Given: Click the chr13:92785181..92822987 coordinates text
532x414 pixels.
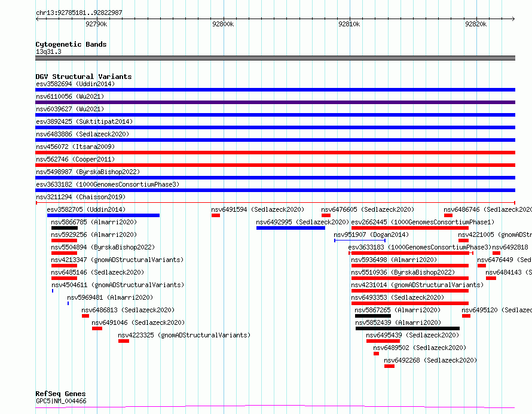Looking at the screenshot, I should 79,13.
